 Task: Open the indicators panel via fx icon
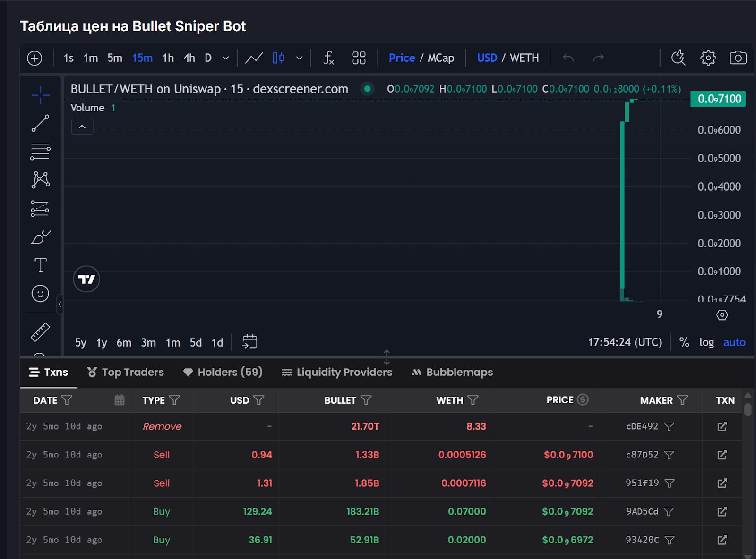coord(327,58)
